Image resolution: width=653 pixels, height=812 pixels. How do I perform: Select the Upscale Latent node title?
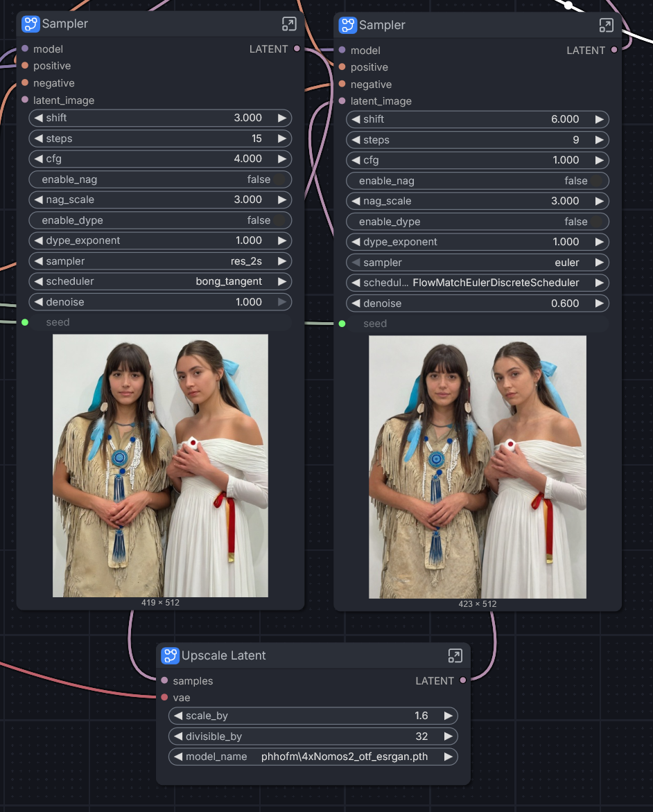(223, 655)
